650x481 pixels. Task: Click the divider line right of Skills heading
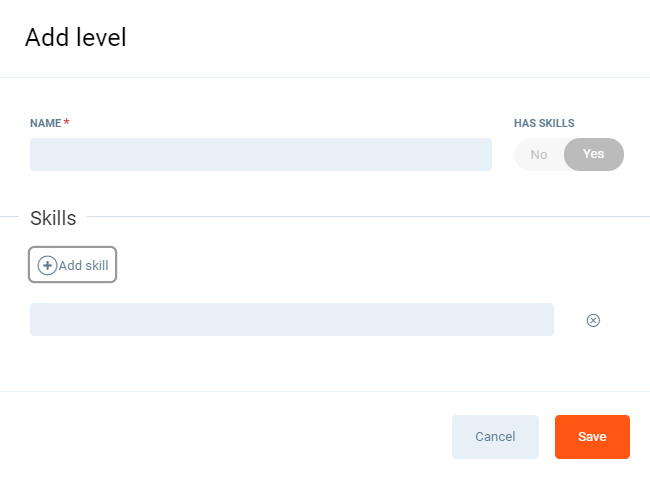(360, 216)
